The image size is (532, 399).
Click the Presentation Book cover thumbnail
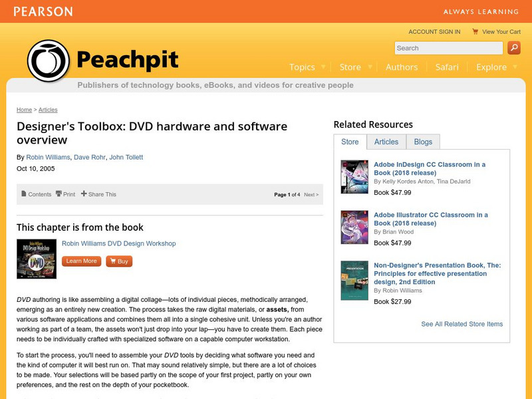point(354,280)
